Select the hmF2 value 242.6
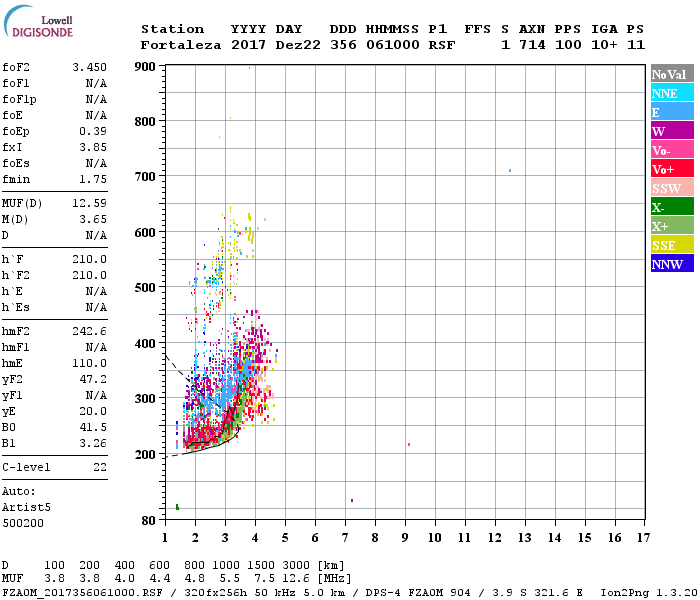 [90, 331]
